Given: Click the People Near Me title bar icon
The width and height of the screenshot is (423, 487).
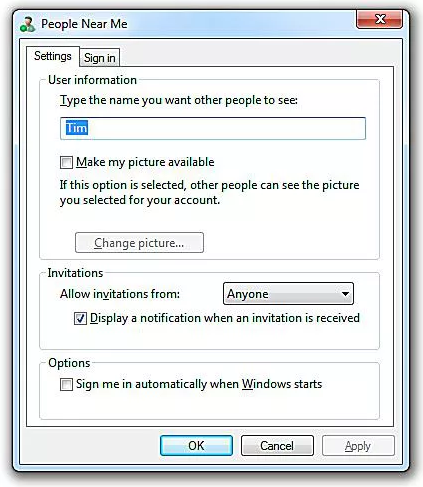Looking at the screenshot, I should pos(27,24).
